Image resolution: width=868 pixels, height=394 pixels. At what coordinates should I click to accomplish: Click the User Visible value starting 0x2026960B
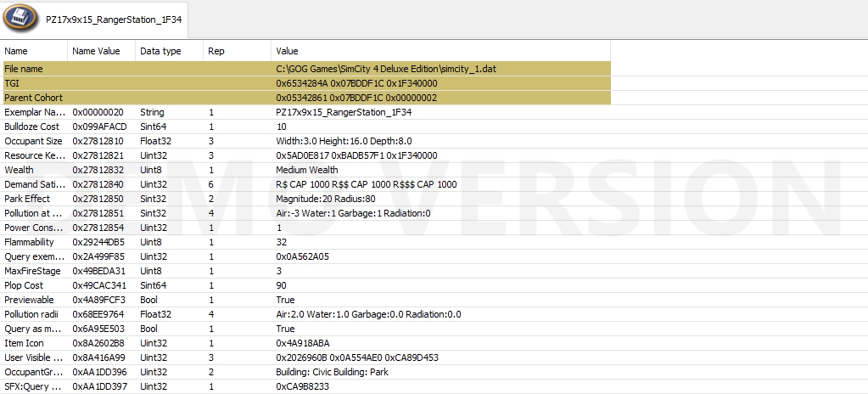point(357,357)
